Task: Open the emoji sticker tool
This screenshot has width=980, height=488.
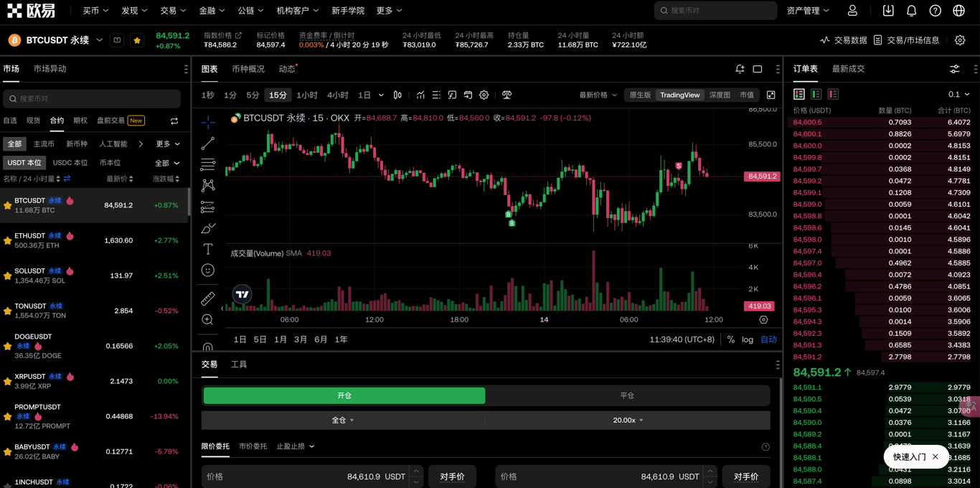Action: point(208,271)
